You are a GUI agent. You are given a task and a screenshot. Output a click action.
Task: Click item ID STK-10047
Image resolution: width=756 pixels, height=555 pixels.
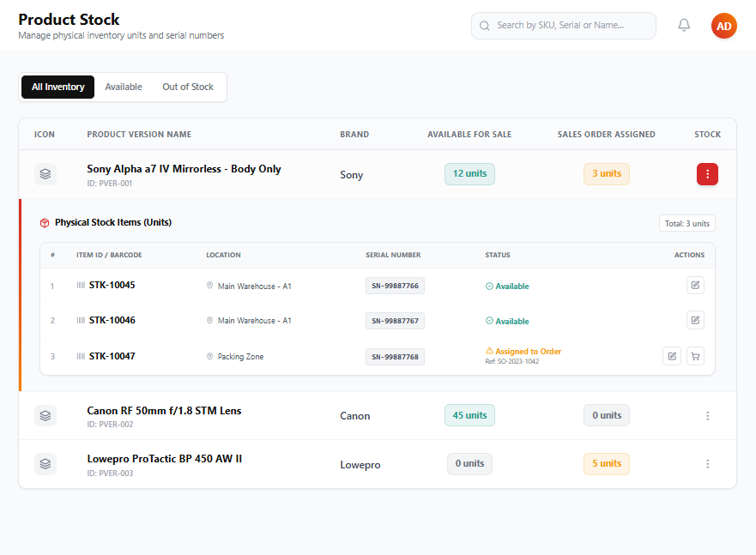[112, 357]
